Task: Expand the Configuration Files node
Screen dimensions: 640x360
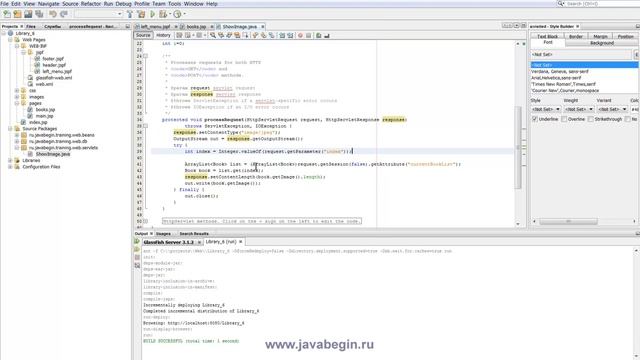Action: [10, 167]
